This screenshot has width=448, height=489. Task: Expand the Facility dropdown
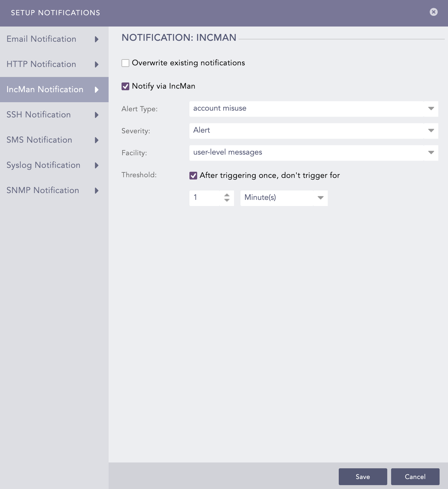click(431, 153)
